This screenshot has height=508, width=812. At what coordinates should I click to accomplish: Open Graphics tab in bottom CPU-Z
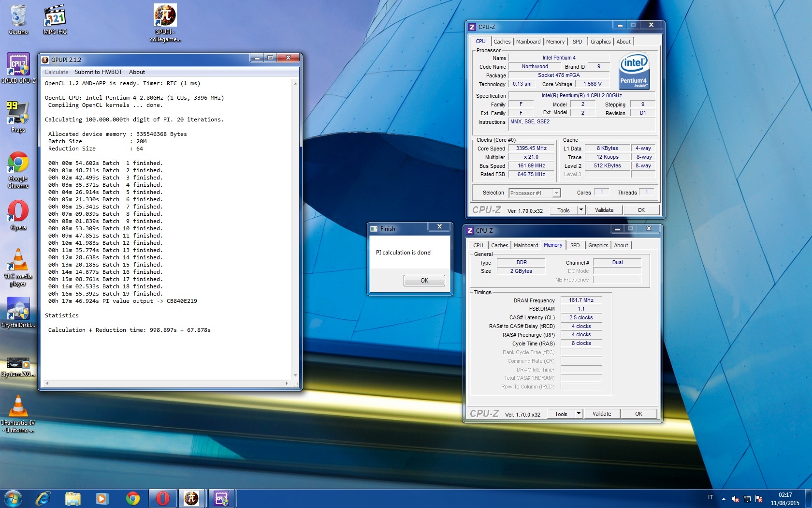tap(598, 245)
